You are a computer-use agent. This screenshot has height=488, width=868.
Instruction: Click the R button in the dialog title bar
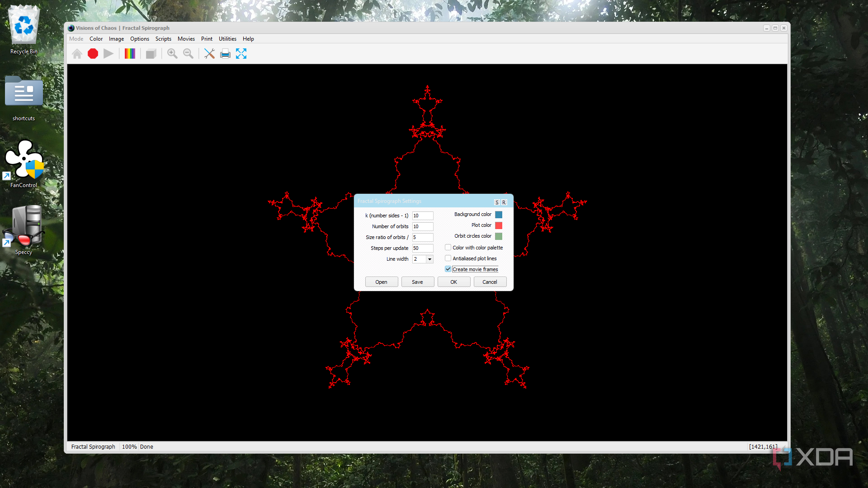click(x=504, y=202)
